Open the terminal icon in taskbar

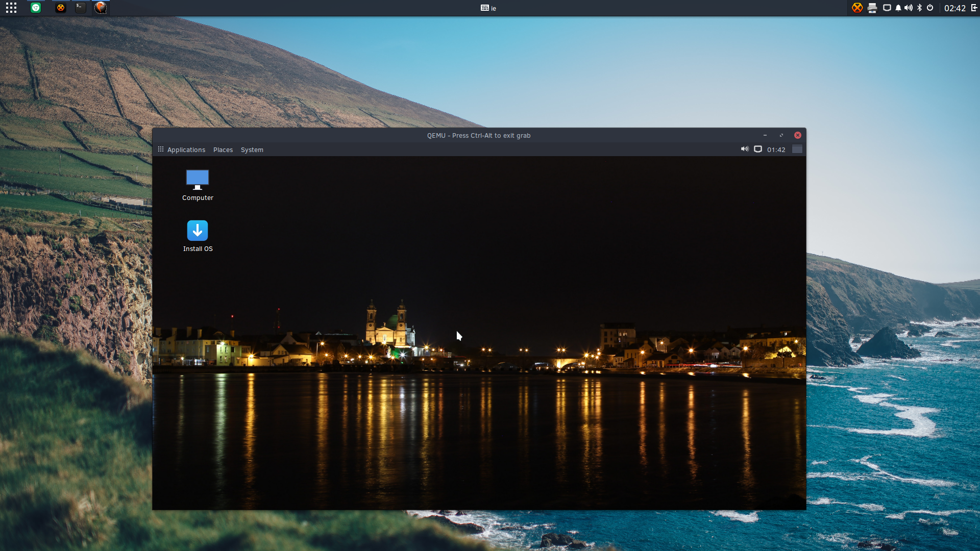pyautogui.click(x=81, y=8)
